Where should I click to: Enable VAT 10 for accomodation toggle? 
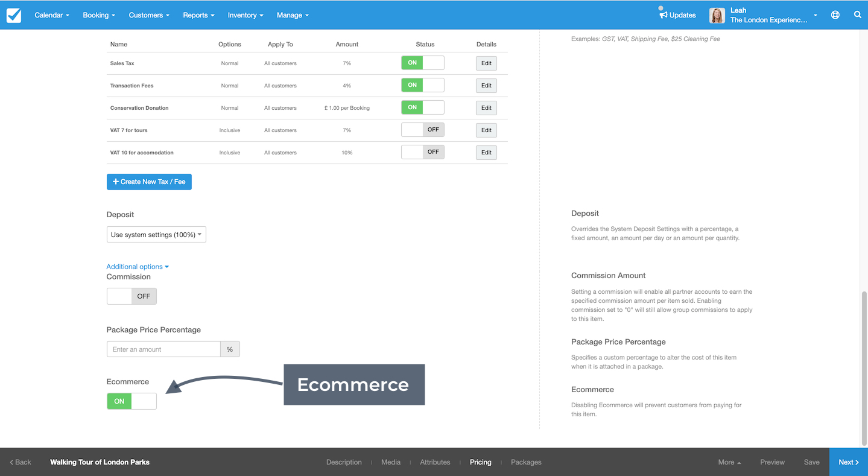(x=423, y=152)
